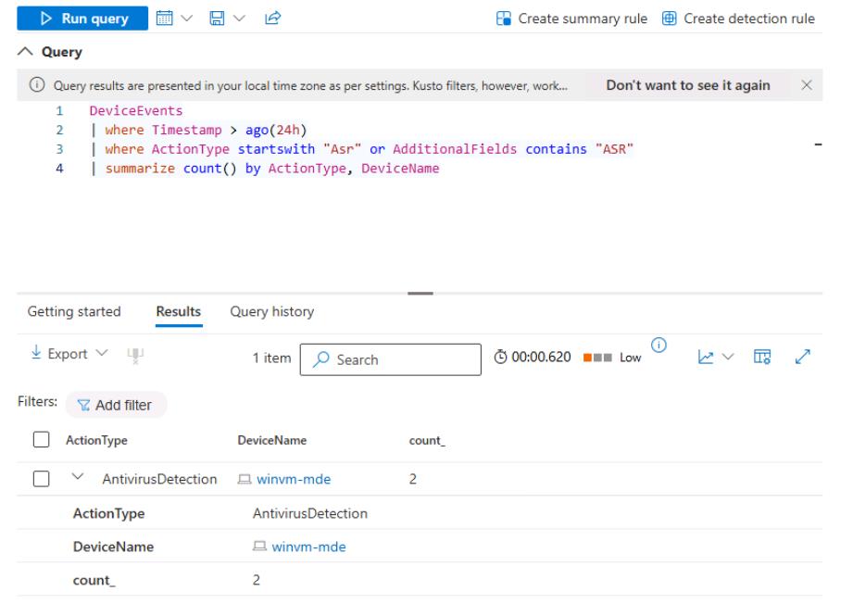Create a detection rule
This screenshot has width=853, height=616.
click(739, 19)
